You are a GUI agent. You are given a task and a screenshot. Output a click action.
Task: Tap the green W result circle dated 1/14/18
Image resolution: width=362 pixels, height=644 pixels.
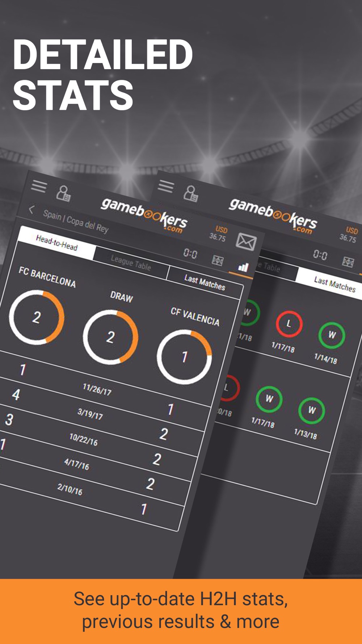click(x=332, y=335)
